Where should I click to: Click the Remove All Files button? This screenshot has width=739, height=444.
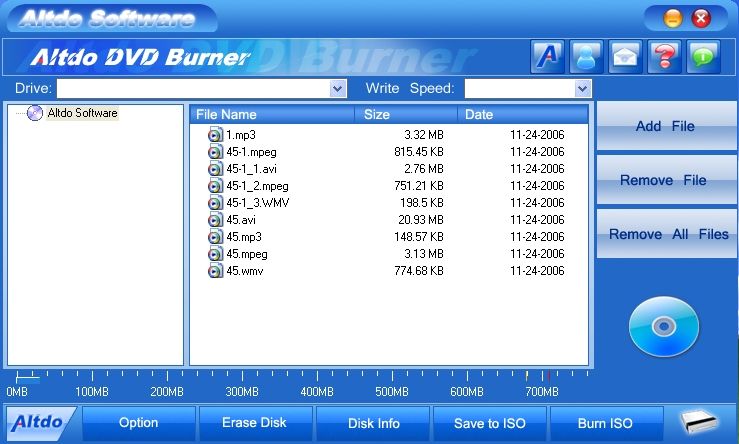click(668, 234)
